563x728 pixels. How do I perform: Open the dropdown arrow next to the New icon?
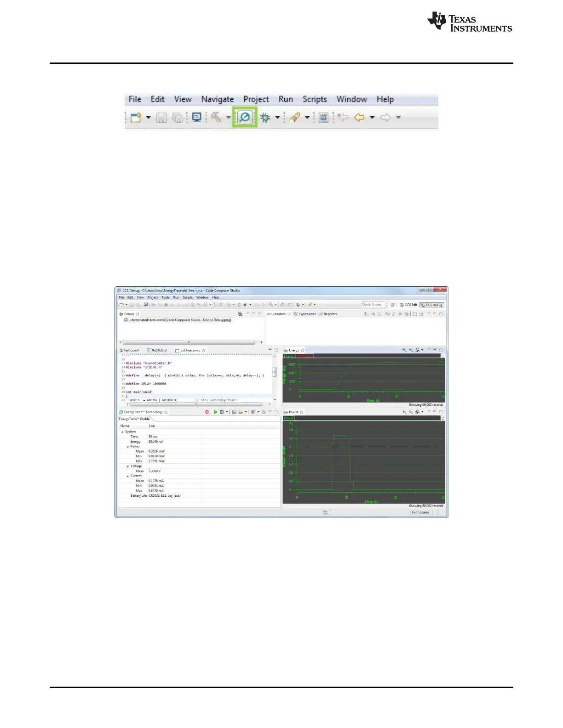148,118
